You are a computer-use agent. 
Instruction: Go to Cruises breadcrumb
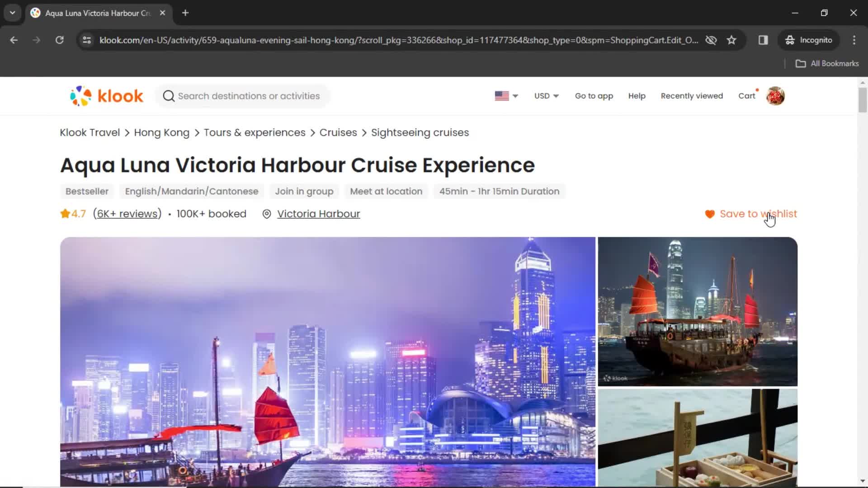click(x=338, y=133)
